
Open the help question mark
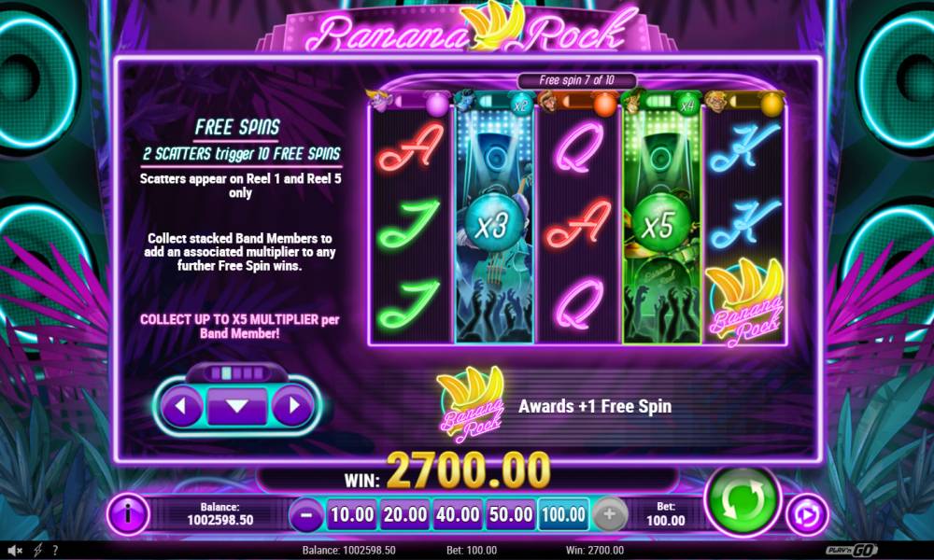[x=55, y=551]
